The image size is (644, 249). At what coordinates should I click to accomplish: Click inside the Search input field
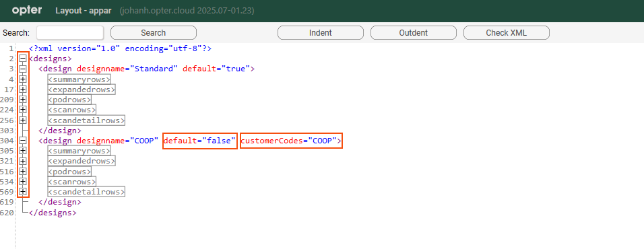click(x=70, y=33)
